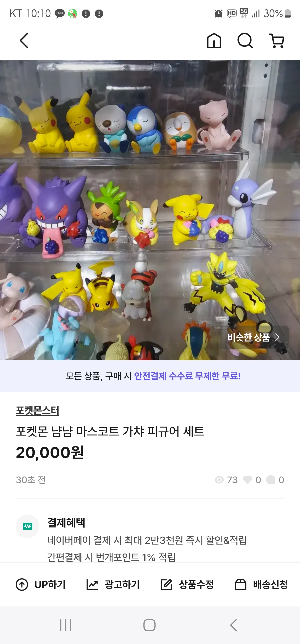300x644 pixels.
Task: Open 광고하기 advertise option
Action: [113, 585]
